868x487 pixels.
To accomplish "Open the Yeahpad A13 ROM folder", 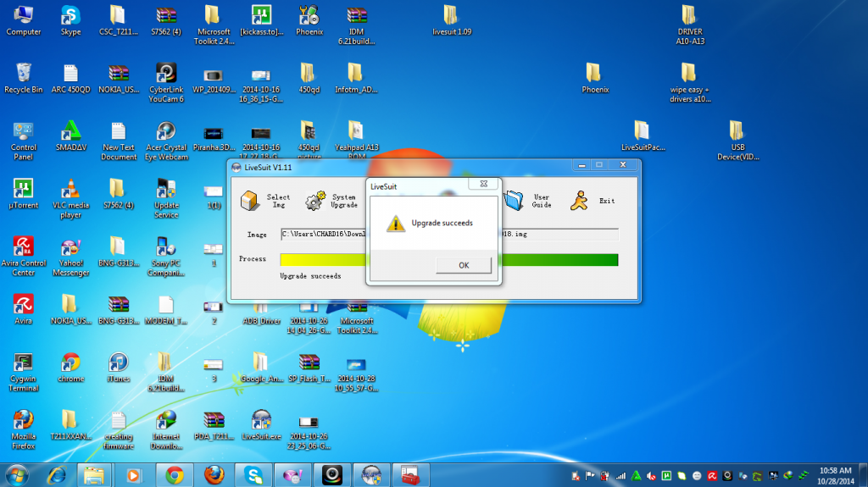I will [x=356, y=140].
